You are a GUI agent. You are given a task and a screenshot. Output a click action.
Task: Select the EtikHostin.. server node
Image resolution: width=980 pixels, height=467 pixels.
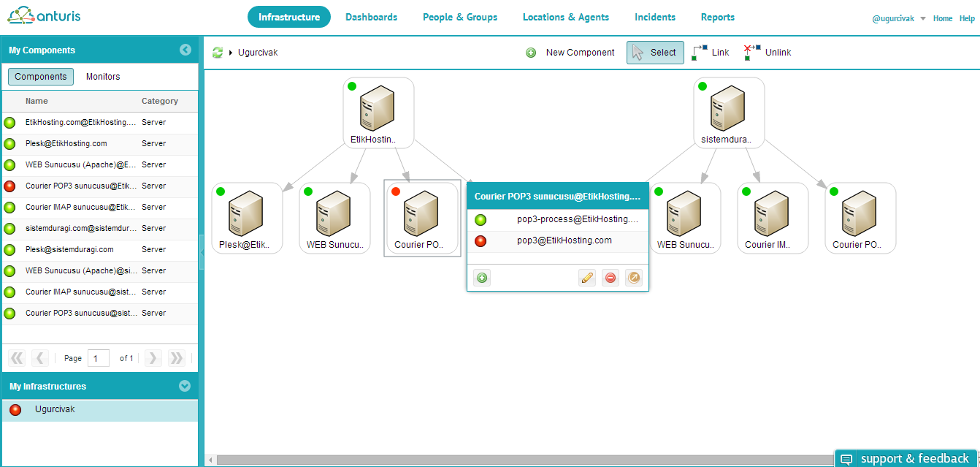click(379, 113)
